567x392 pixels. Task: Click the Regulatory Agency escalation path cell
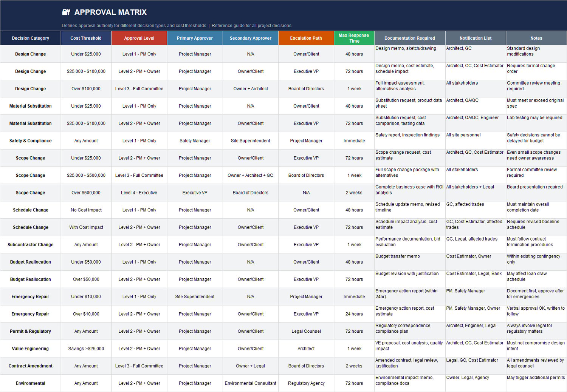[306, 383]
